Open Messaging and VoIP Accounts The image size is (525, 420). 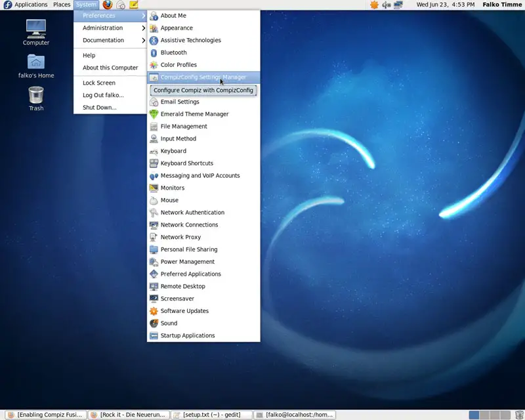(203, 175)
